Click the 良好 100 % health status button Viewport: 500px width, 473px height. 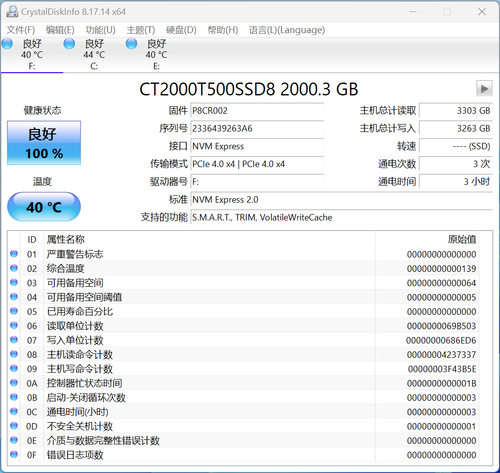click(x=44, y=143)
